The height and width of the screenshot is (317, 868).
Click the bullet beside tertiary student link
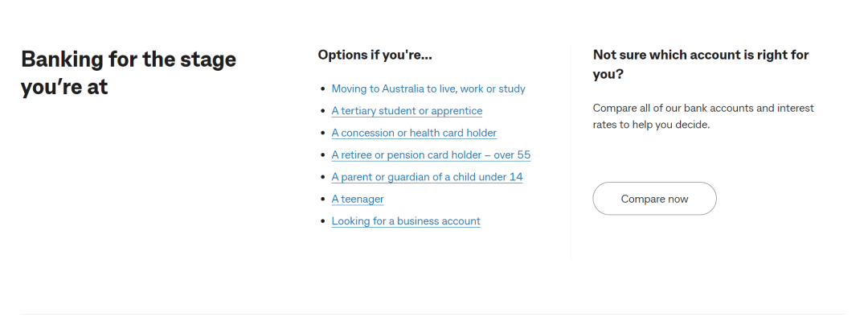click(323, 111)
